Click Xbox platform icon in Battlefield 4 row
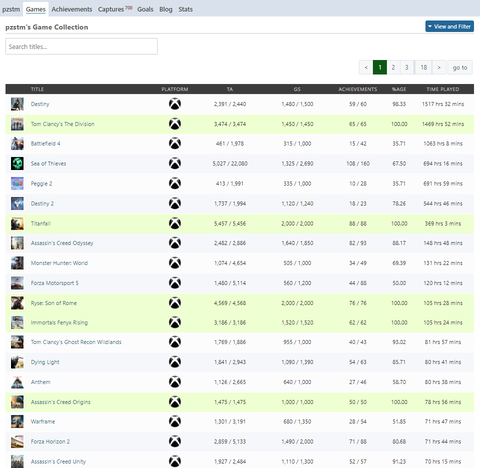The height and width of the screenshot is (468, 480). [175, 144]
